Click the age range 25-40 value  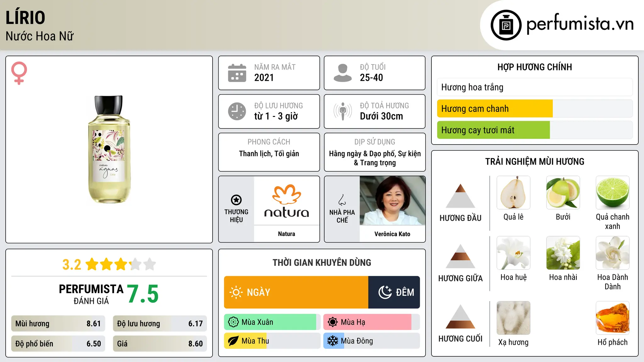(x=371, y=78)
